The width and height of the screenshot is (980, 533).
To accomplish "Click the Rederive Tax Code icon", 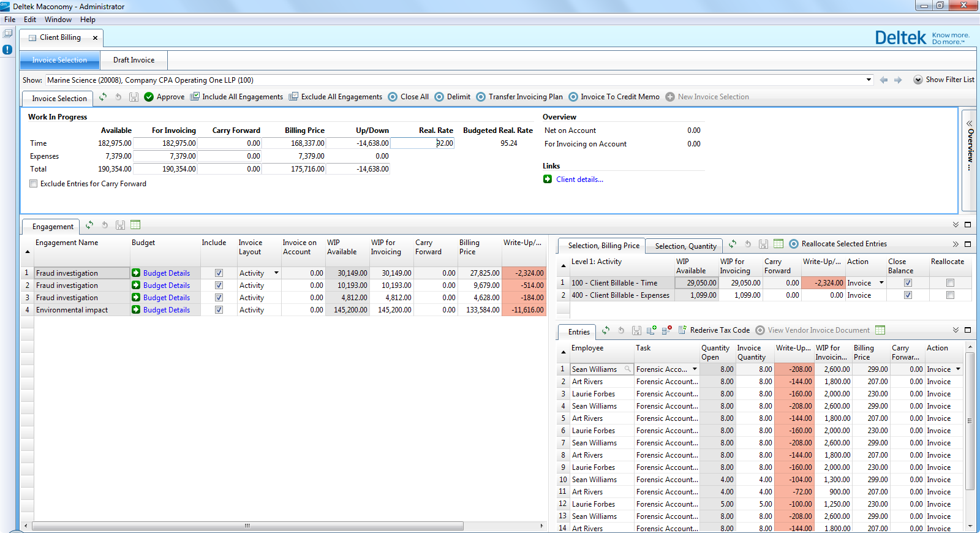I will tap(682, 330).
